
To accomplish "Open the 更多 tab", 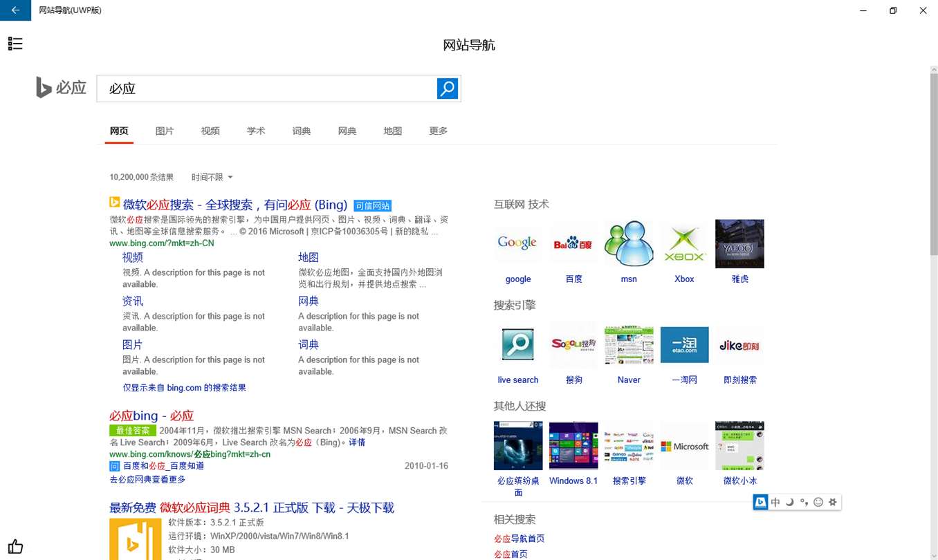I will click(439, 131).
